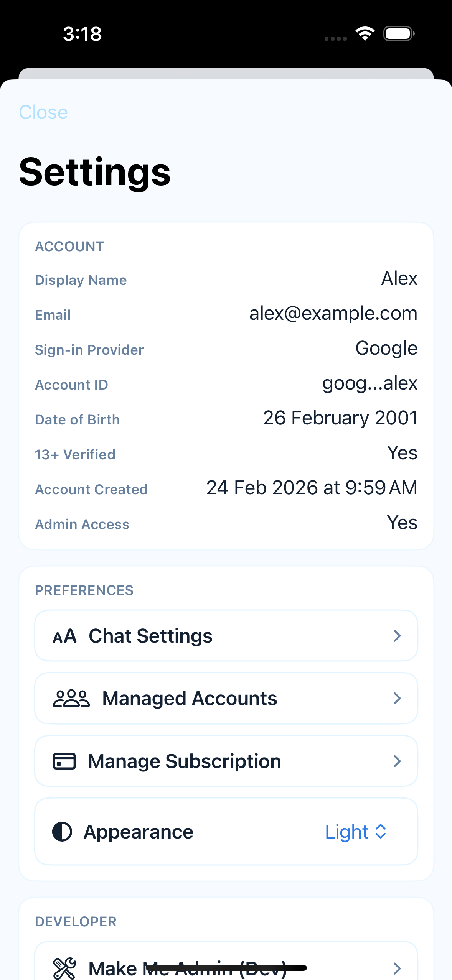Expand the Managed Accounts chevron
Screen dimensions: 452x980
click(x=397, y=699)
